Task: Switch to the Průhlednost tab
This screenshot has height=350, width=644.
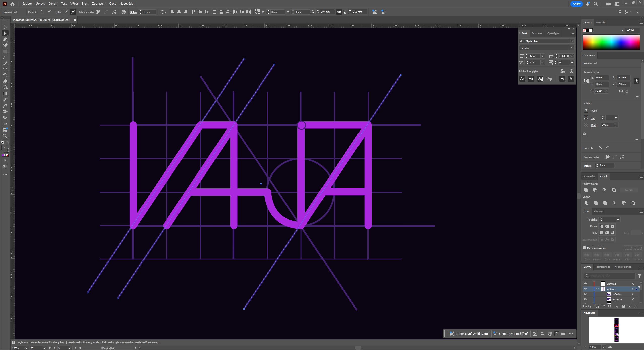Action: click(x=602, y=267)
